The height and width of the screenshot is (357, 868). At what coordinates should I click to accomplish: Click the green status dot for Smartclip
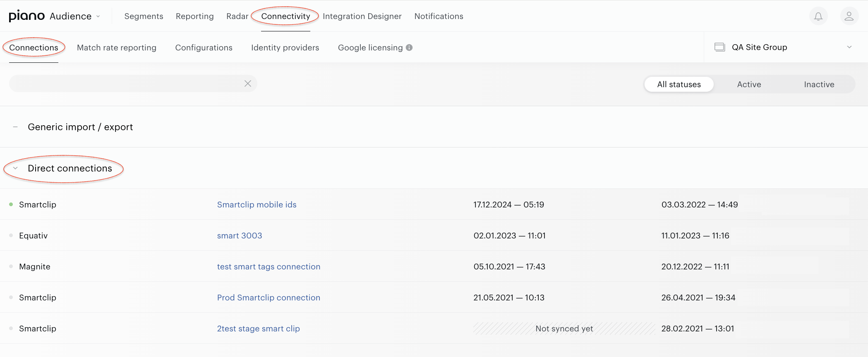(11, 204)
